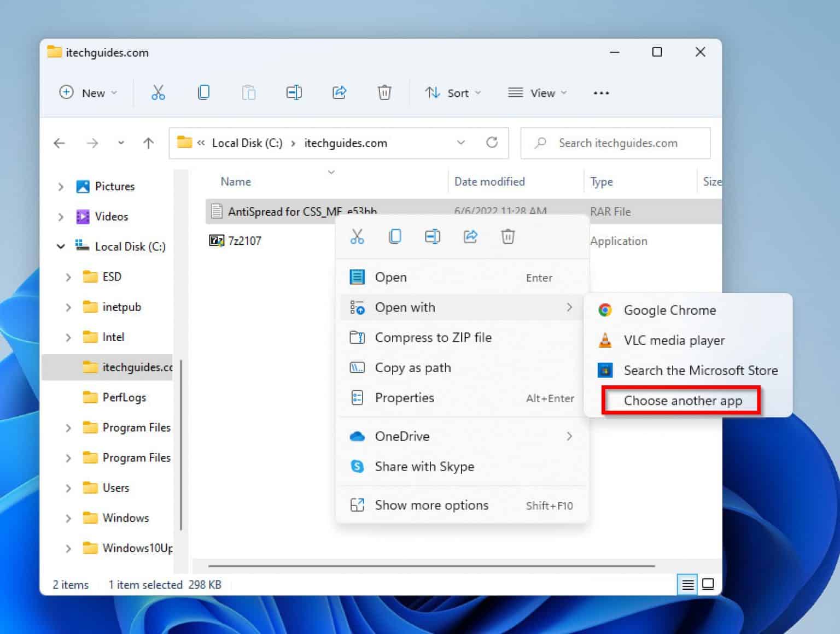Image resolution: width=840 pixels, height=634 pixels.
Task: Collapse Local Disk (C:) in sidebar
Action: coord(61,246)
